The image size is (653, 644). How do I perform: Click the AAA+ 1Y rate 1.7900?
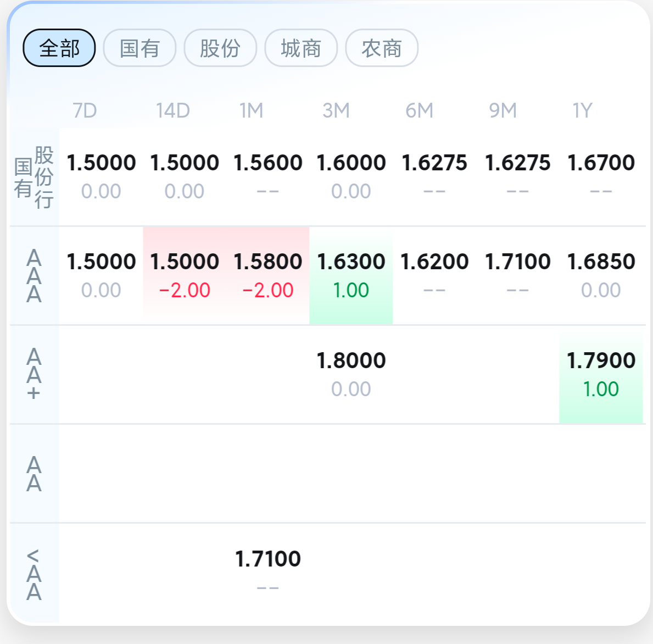point(601,360)
